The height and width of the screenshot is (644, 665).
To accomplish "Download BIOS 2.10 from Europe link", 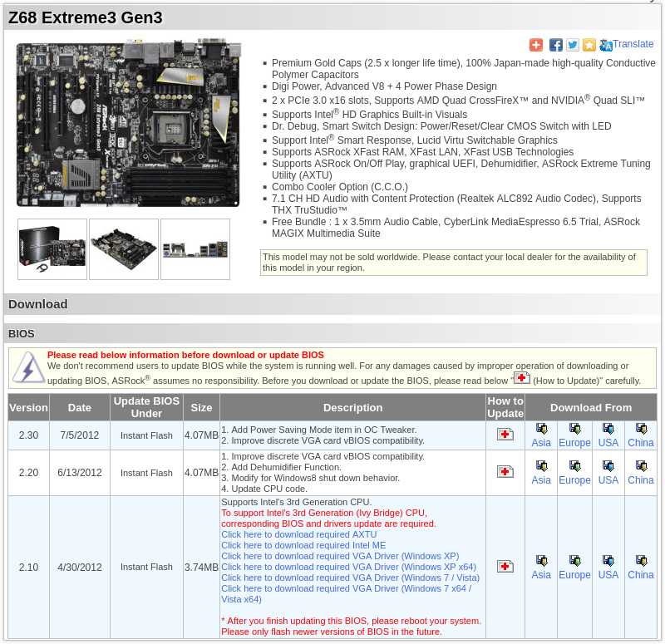I will pyautogui.click(x=574, y=575).
